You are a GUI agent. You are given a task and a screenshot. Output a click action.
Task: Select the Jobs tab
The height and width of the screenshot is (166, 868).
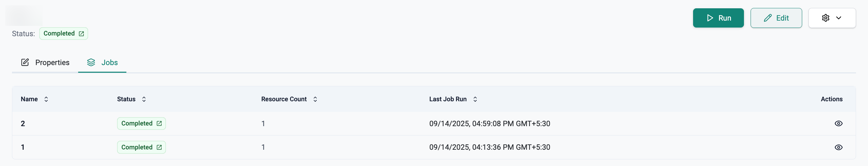tap(109, 63)
